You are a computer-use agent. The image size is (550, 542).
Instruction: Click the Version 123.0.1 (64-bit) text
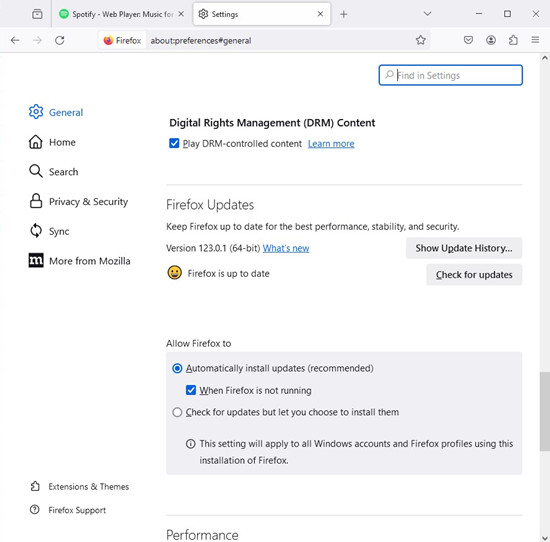[x=213, y=248]
